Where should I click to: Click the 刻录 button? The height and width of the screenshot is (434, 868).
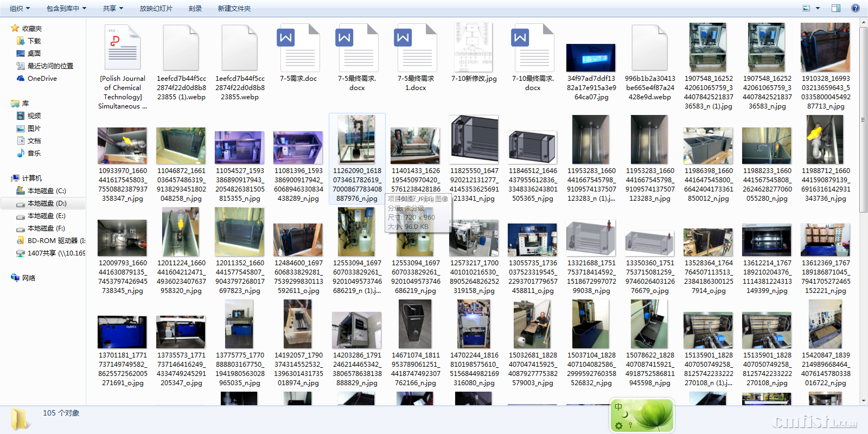pyautogui.click(x=195, y=9)
